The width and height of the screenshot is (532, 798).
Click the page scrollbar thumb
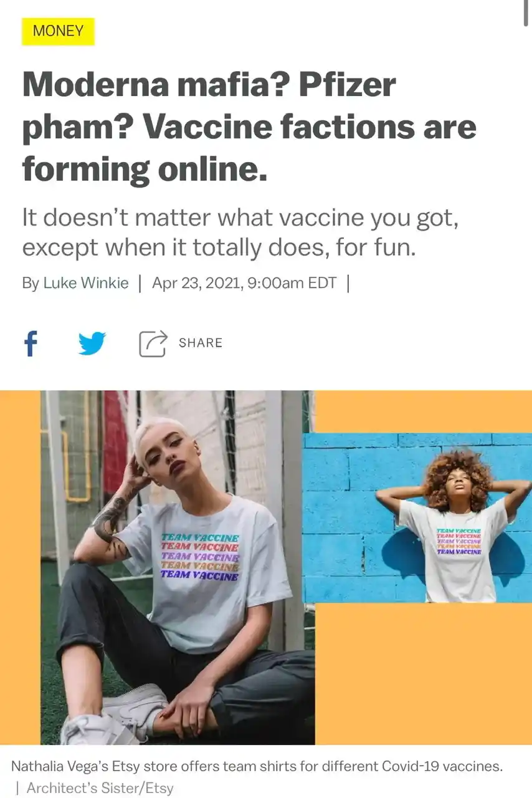[x=528, y=11]
